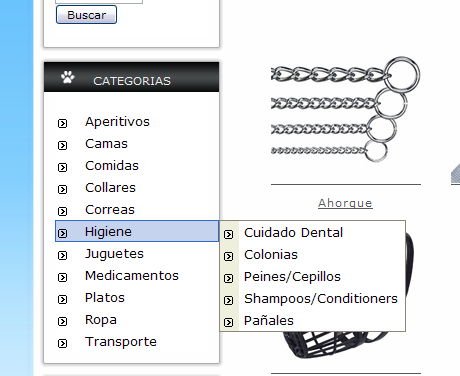Click the arrow icon beside Camas
Image resolution: width=460 pixels, height=376 pixels.
coord(62,145)
